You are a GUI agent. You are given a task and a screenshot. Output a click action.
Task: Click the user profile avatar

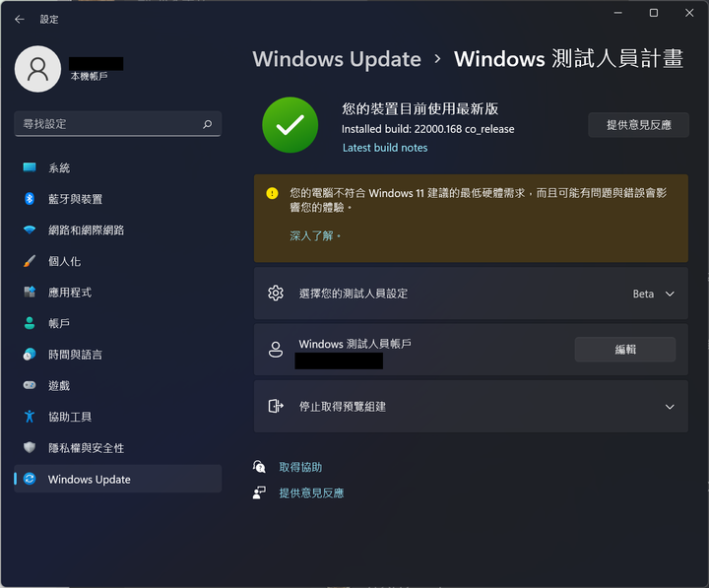click(x=38, y=69)
